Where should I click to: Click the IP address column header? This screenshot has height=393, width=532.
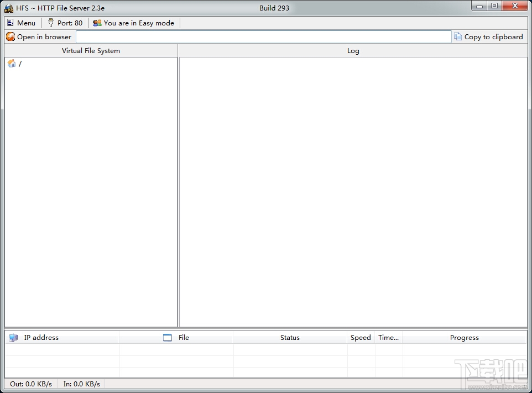62,337
